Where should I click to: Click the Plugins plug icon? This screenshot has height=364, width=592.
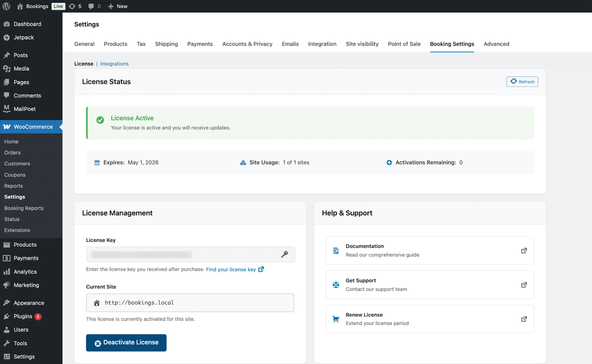click(x=7, y=316)
